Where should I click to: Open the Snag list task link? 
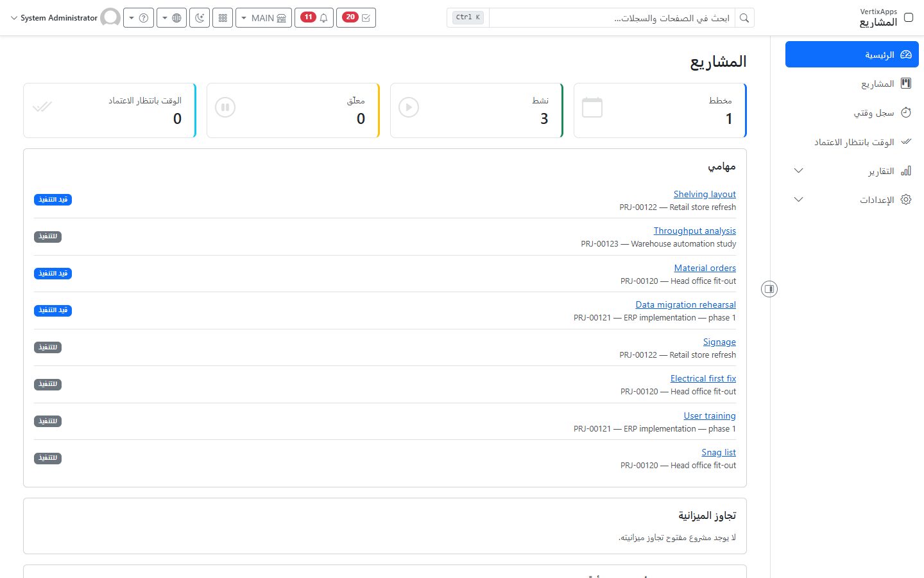point(719,452)
